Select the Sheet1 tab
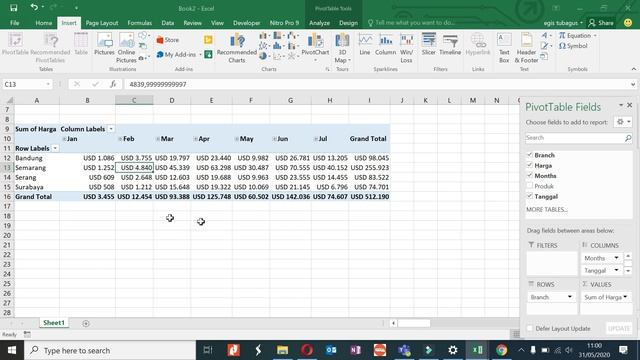Image resolution: width=640 pixels, height=360 pixels. tap(54, 323)
